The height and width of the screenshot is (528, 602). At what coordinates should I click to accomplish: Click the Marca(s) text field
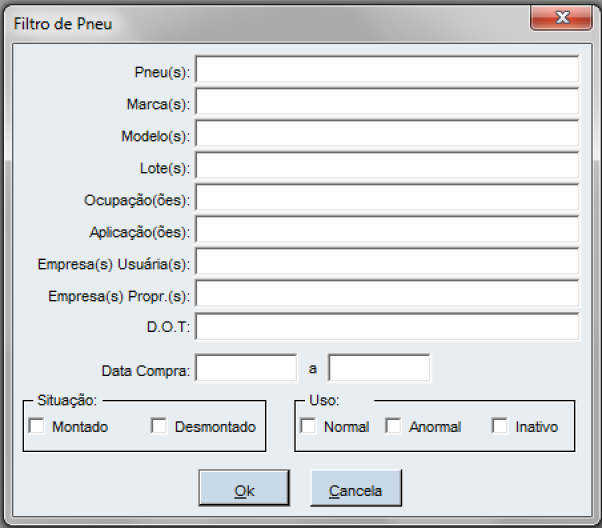tap(387, 102)
